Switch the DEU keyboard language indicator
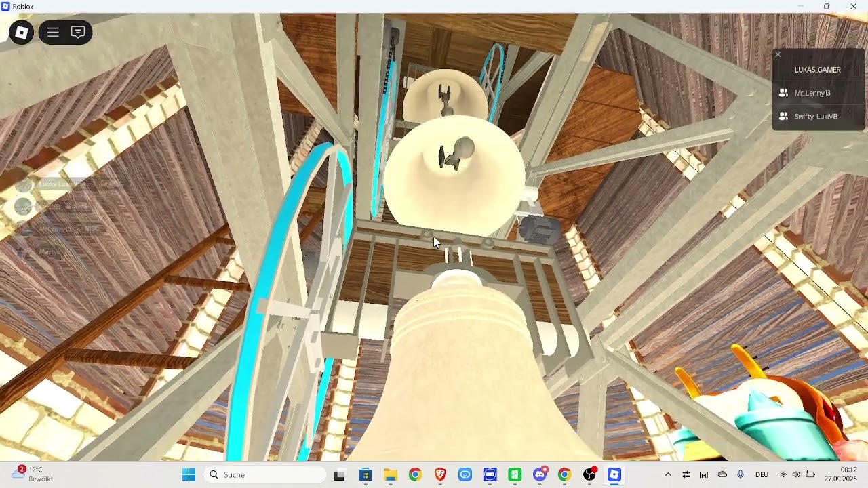Viewport: 868px width, 488px height. point(762,475)
